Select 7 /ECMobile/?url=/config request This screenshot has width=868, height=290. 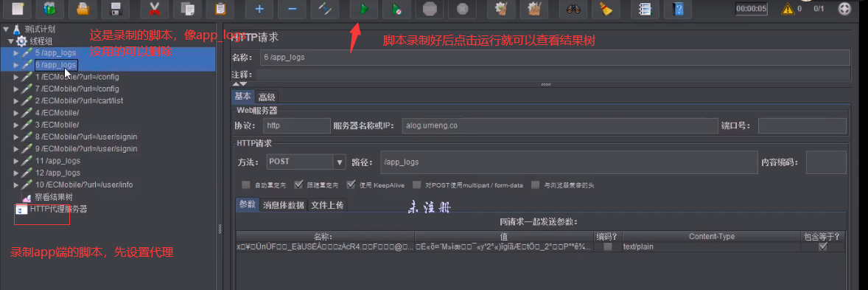77,89
